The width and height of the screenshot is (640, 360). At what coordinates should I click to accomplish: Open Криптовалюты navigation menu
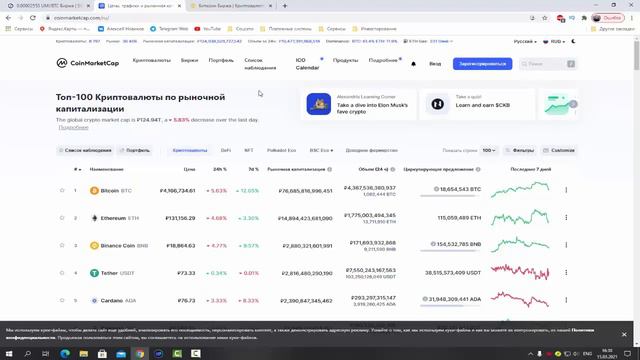click(151, 60)
